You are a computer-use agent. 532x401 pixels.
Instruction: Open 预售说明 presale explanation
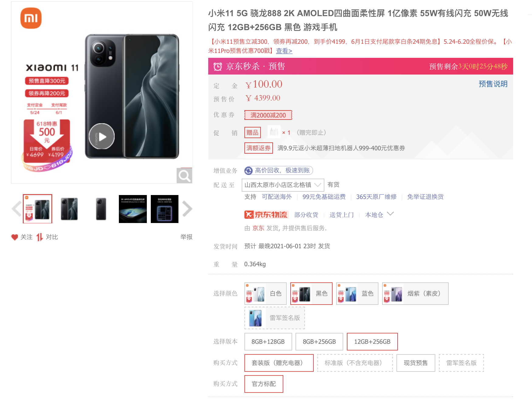click(x=493, y=84)
